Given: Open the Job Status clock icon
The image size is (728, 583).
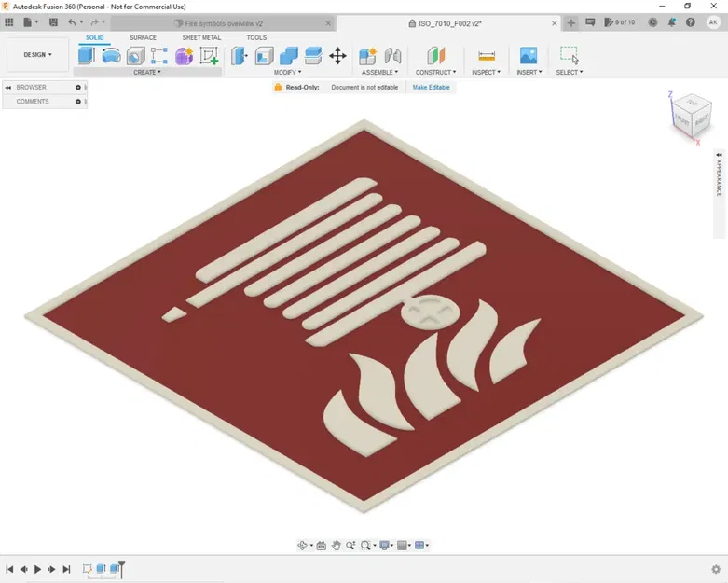Looking at the screenshot, I should tap(652, 22).
